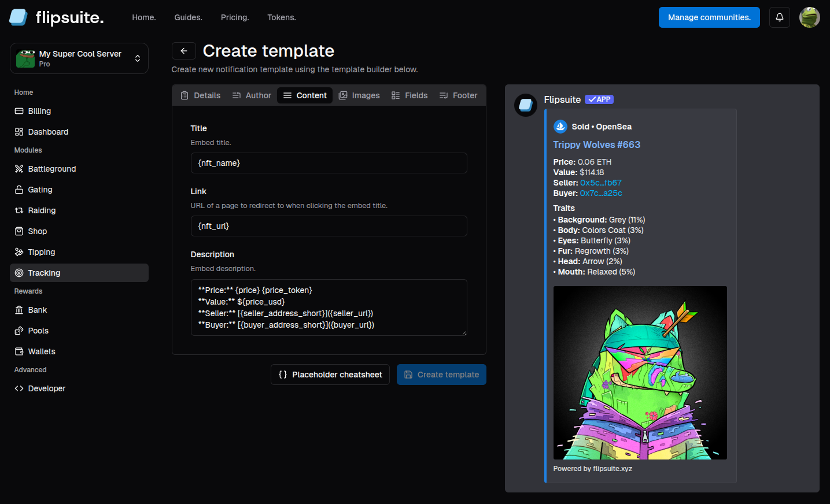Click the Wallets icon in sidebar
This screenshot has height=504, width=830.
[x=19, y=351]
